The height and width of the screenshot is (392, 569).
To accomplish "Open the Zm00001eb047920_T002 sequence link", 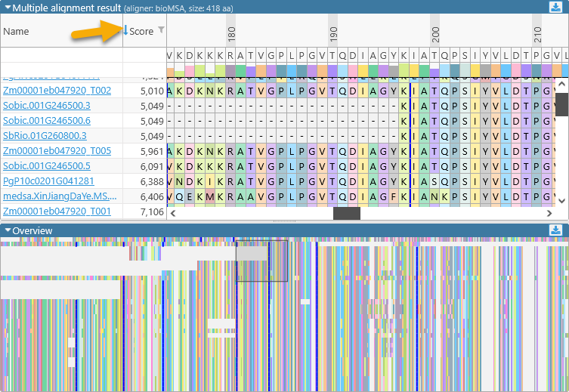I will (x=57, y=91).
